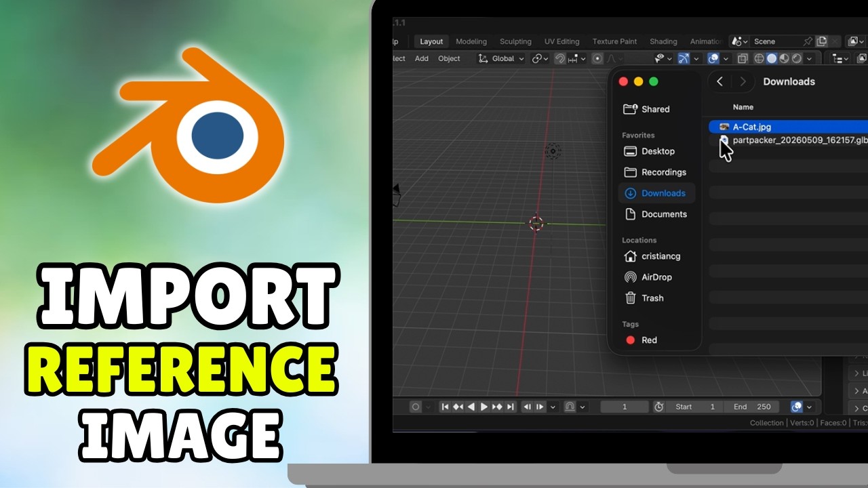This screenshot has height=488, width=868.
Task: Open the Object menu in viewport
Action: click(449, 58)
